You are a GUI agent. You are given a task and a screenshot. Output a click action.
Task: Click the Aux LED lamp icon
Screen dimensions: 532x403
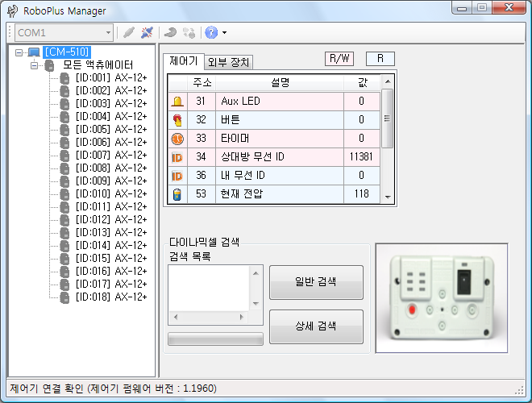(x=177, y=102)
